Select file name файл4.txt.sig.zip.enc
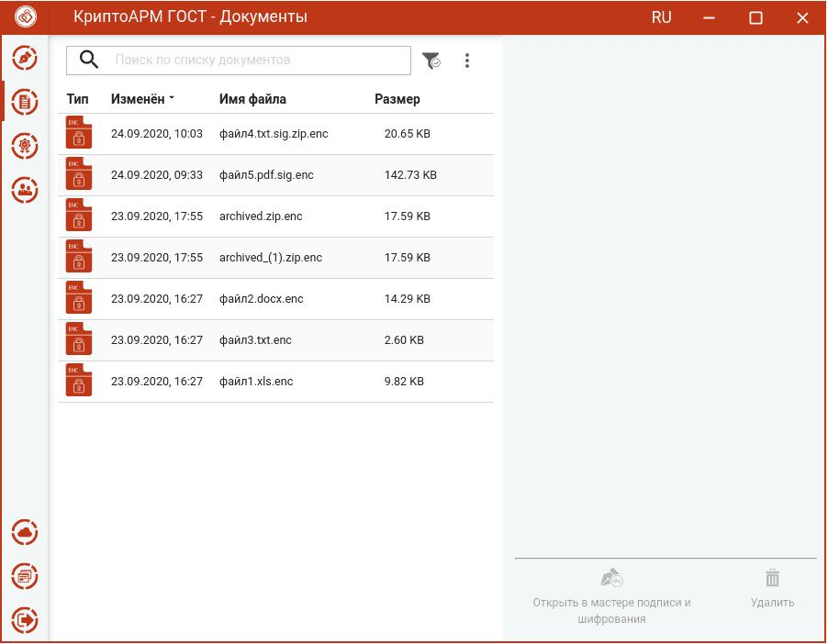The height and width of the screenshot is (644, 828). click(274, 134)
